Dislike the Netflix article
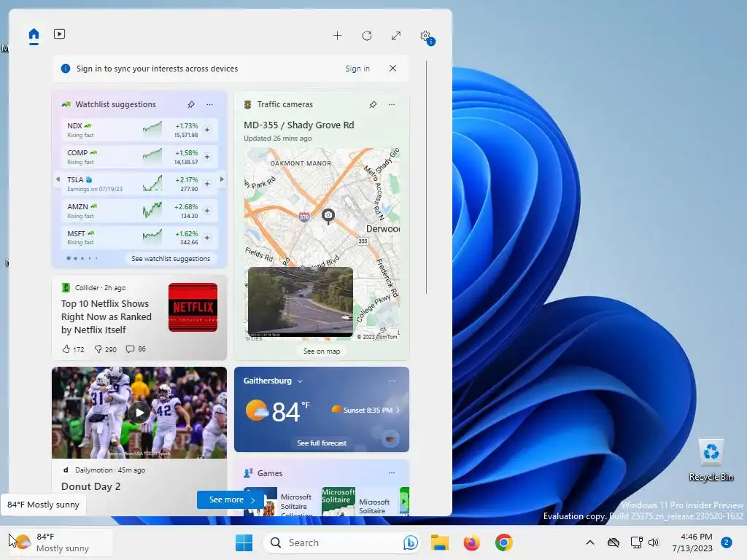This screenshot has height=560, width=747. pyautogui.click(x=105, y=349)
